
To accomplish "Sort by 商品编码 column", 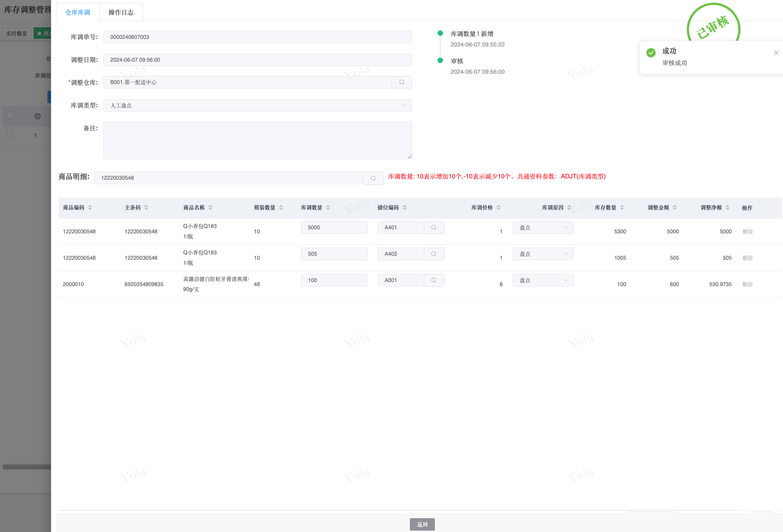I will (x=90, y=207).
